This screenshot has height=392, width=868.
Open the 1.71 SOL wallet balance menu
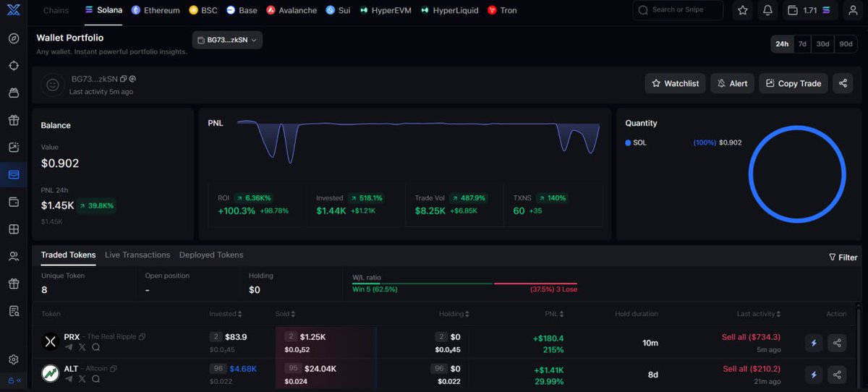point(812,10)
